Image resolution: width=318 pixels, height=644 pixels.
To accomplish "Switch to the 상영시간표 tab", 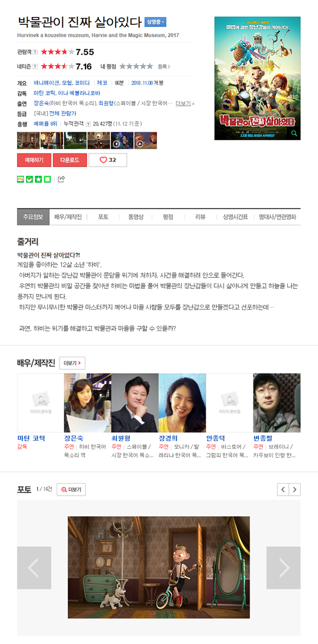I will pos(235,217).
